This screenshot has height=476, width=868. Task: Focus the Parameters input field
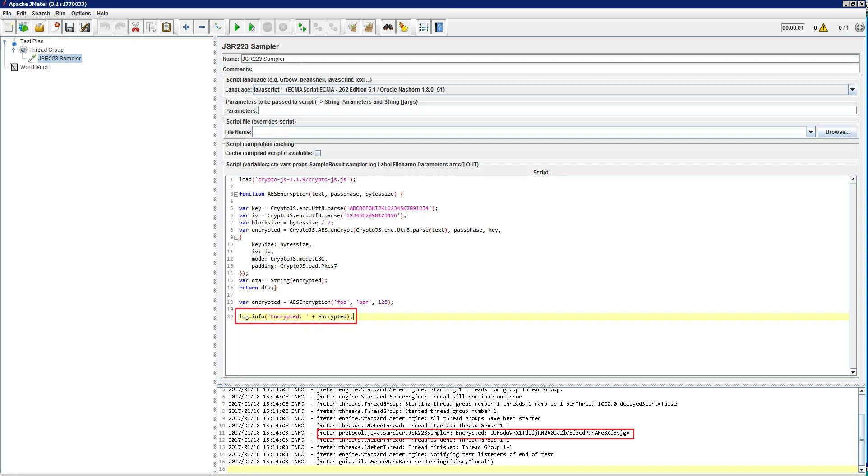coord(557,111)
